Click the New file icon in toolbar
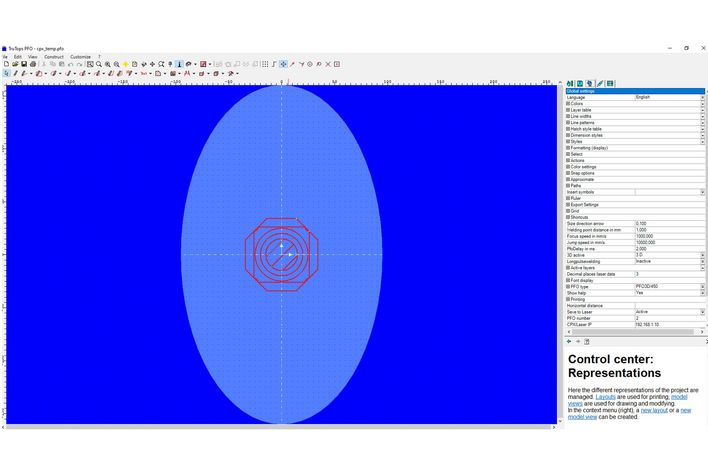Viewport: 708px width, 472px height. pos(6,64)
